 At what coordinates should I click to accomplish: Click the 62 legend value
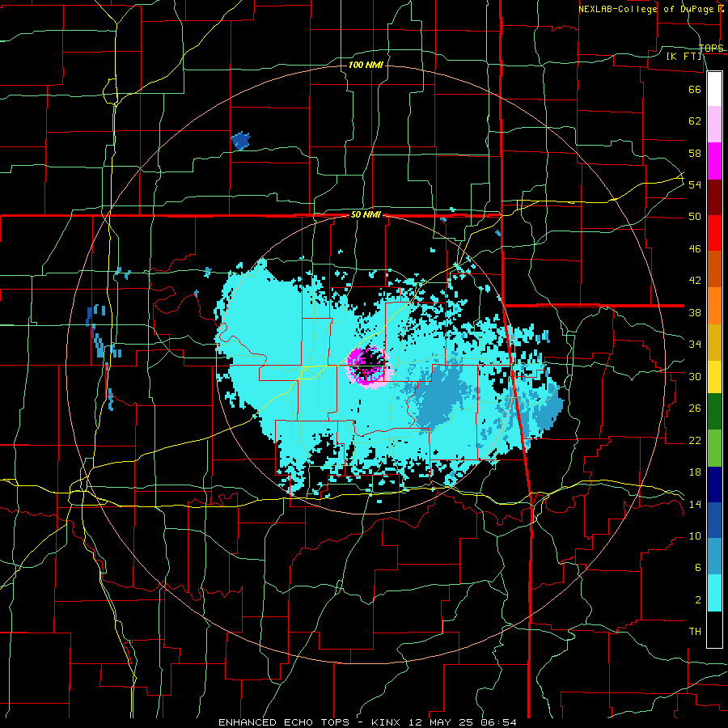click(695, 121)
